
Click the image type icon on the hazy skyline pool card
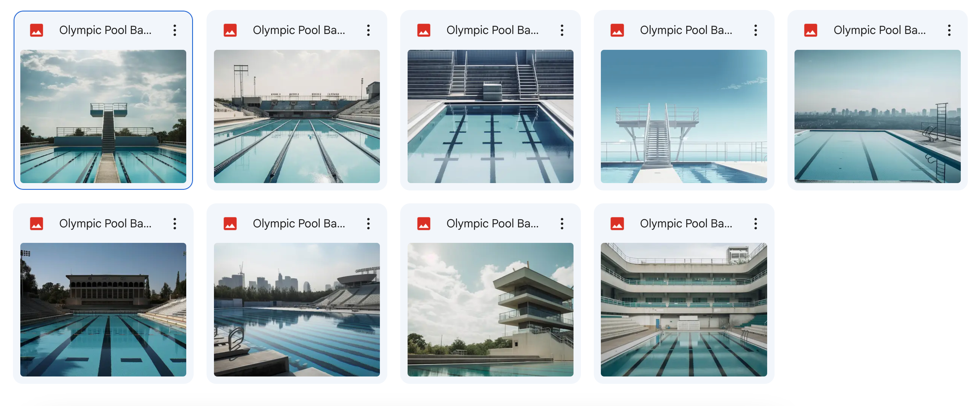[811, 30]
